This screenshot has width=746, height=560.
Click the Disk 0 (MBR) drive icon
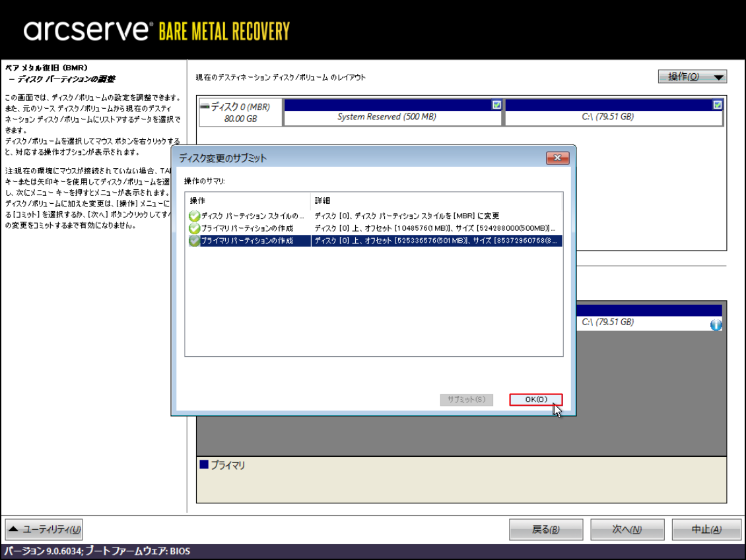205,106
